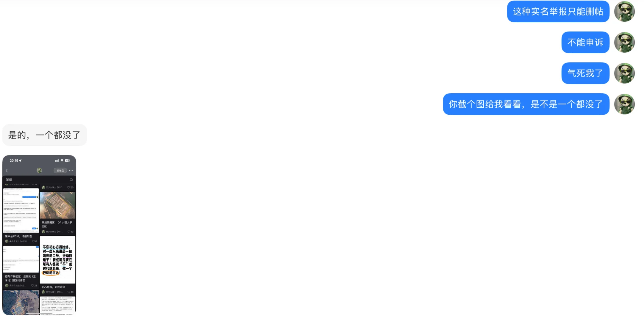Like the post with 13 hearts
The image size is (644, 321).
[x=69, y=232]
